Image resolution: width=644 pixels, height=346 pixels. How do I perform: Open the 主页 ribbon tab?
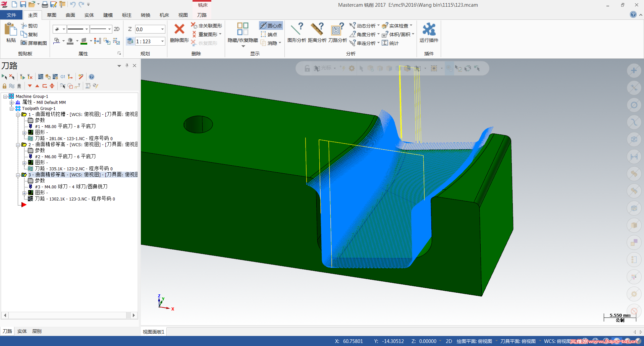(33, 15)
